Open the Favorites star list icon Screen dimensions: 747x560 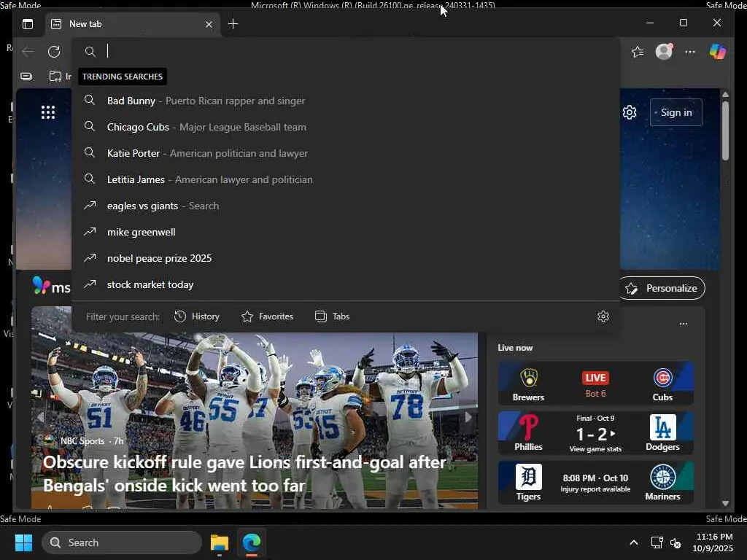pos(638,52)
